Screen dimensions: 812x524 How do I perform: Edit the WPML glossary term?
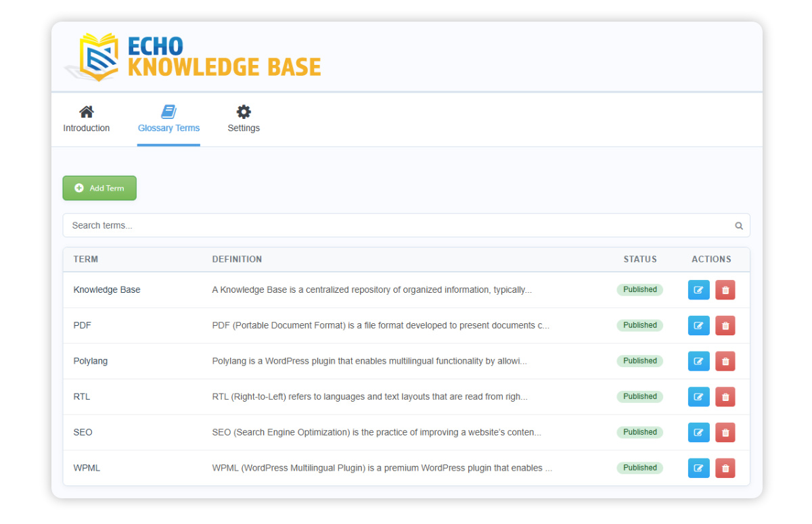pos(698,468)
